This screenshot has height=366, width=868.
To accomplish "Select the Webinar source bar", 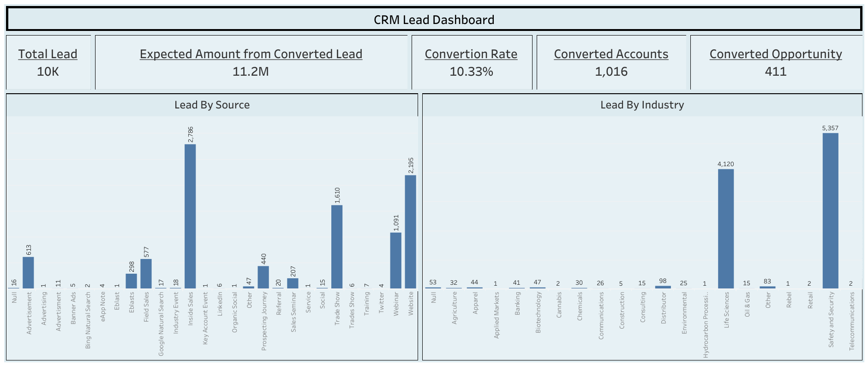I will pos(395,260).
